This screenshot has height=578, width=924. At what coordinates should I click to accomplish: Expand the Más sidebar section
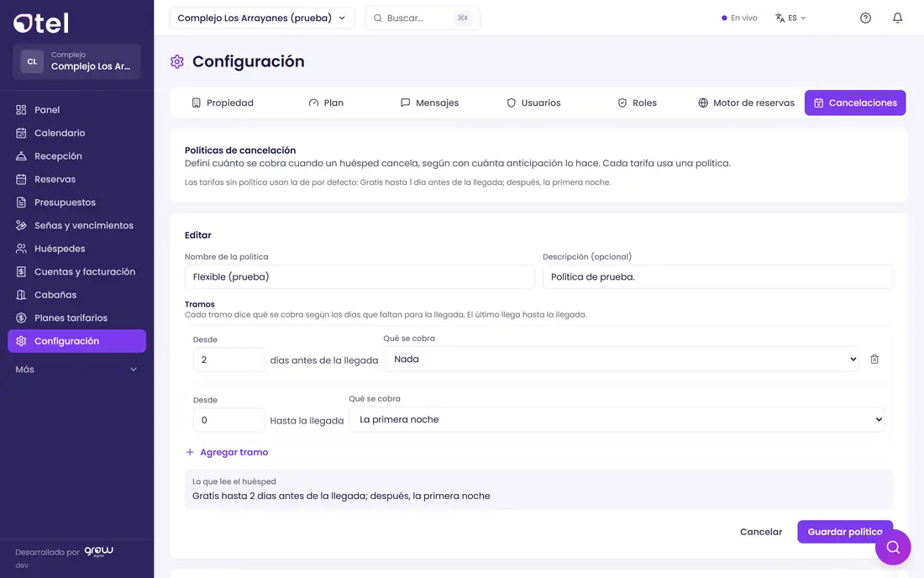76,370
